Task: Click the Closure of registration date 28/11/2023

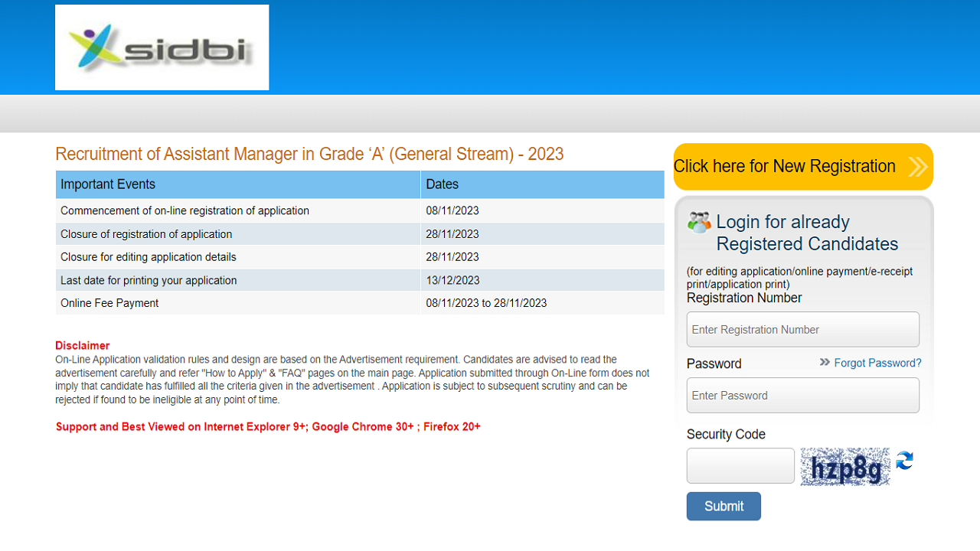Action: (x=452, y=233)
